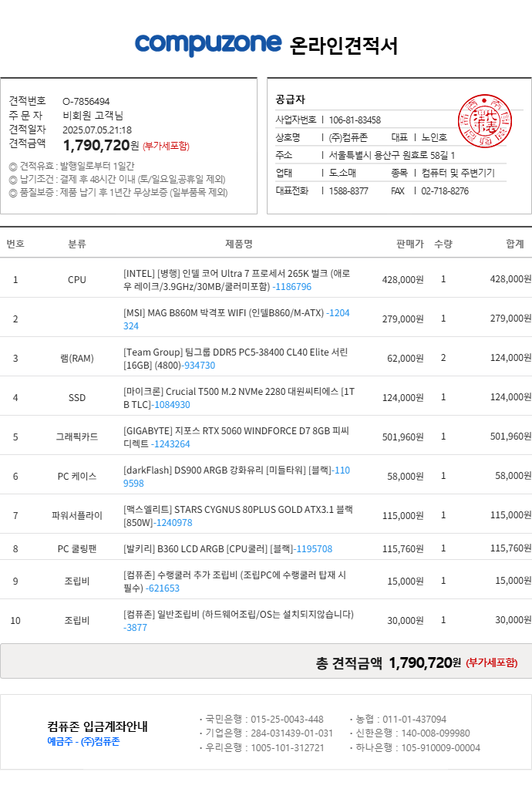
Task: Click the 공급자 heading
Action: point(291,99)
